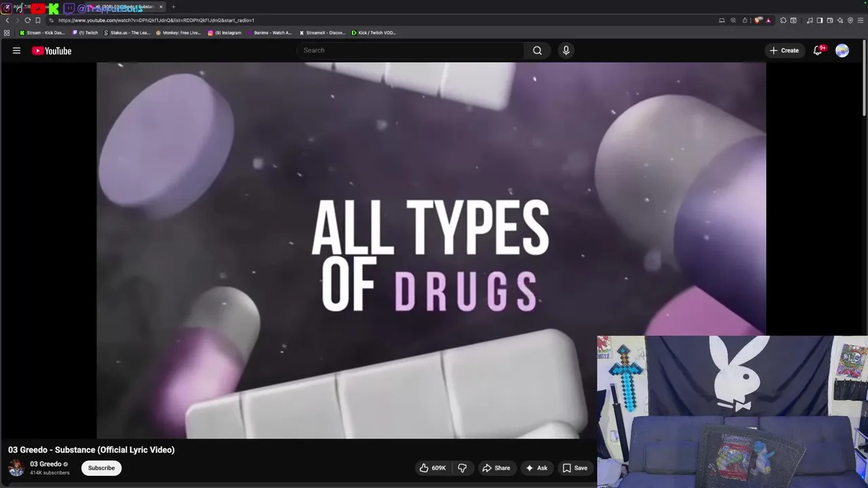Click video title '03 Greedo - Substance (Official Lyric Video)'

point(92,450)
